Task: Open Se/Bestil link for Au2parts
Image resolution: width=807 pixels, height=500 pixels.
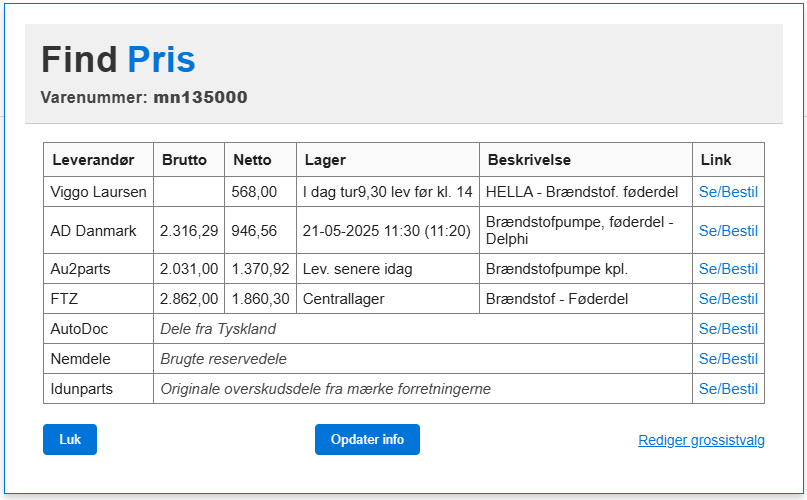Action: pyautogui.click(x=728, y=269)
